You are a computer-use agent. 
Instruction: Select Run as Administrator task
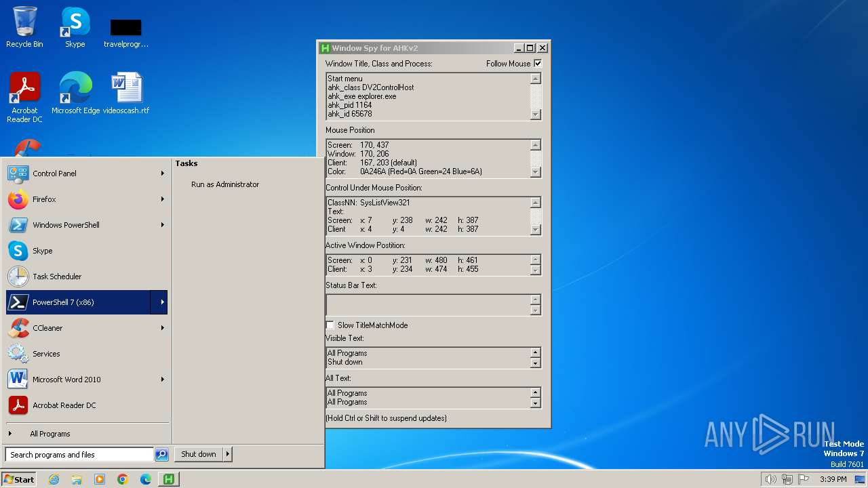click(225, 184)
